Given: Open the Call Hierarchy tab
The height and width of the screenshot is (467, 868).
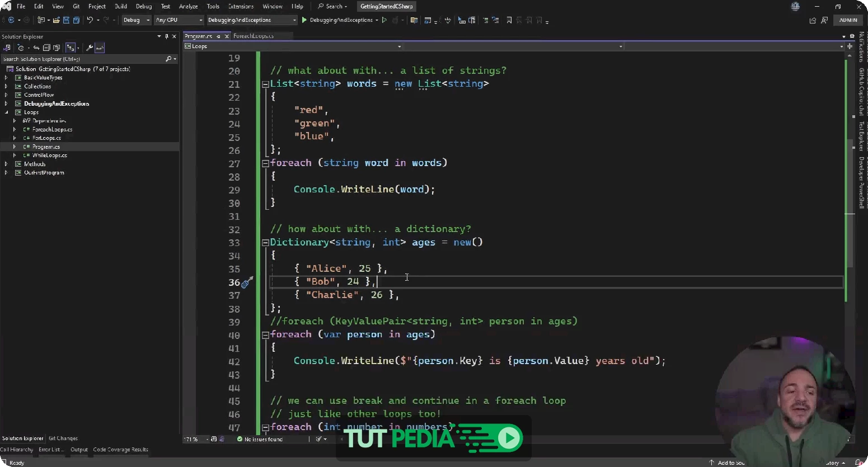Looking at the screenshot, I should 17,450.
